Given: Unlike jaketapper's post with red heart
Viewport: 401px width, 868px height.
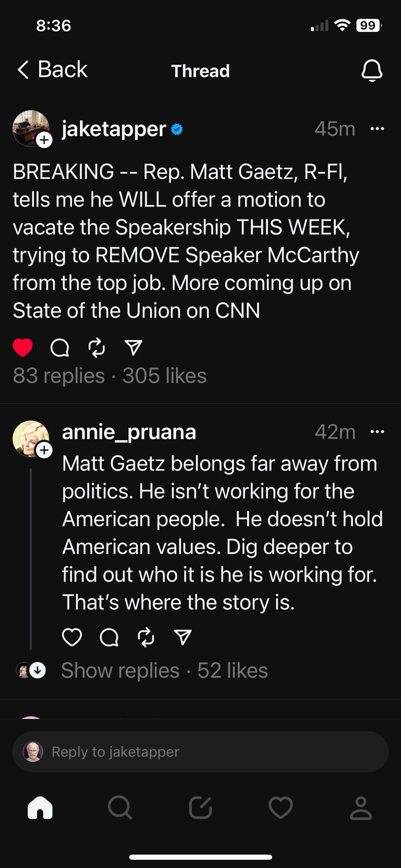Looking at the screenshot, I should (23, 348).
